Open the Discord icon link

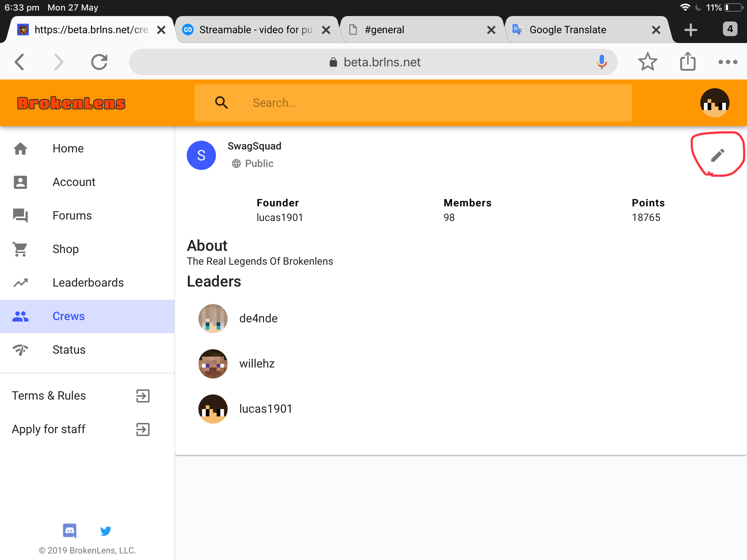(x=70, y=531)
